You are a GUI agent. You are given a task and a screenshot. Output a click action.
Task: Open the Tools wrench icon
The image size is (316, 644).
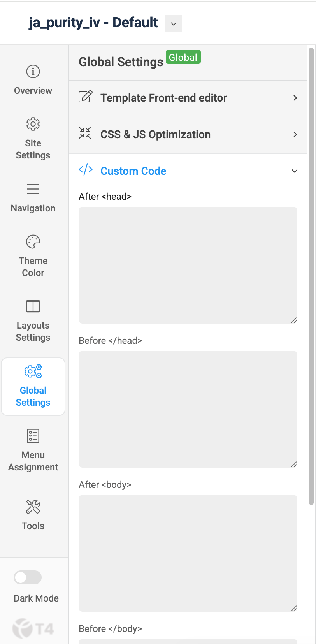(x=33, y=507)
